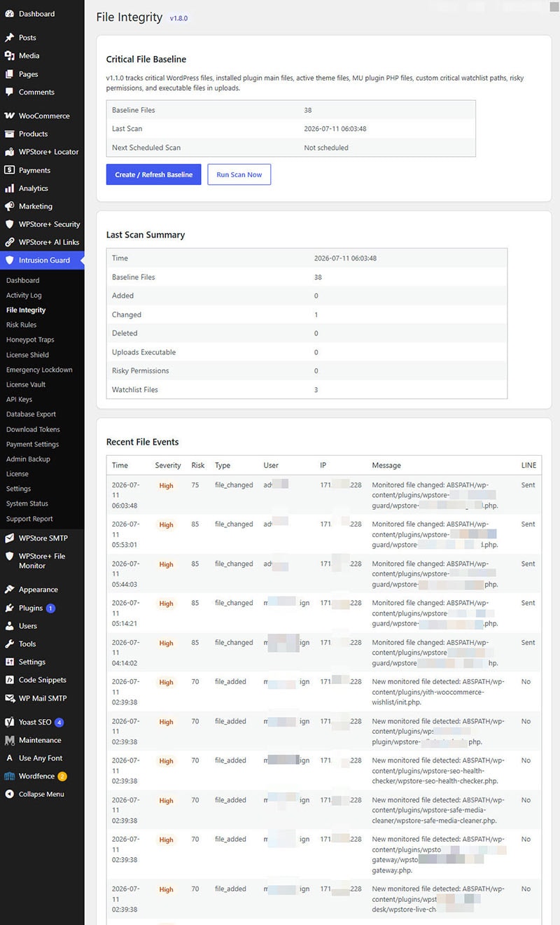Open the Intrusion Guard Dashboard submenu item
This screenshot has height=925, width=560.
click(23, 281)
